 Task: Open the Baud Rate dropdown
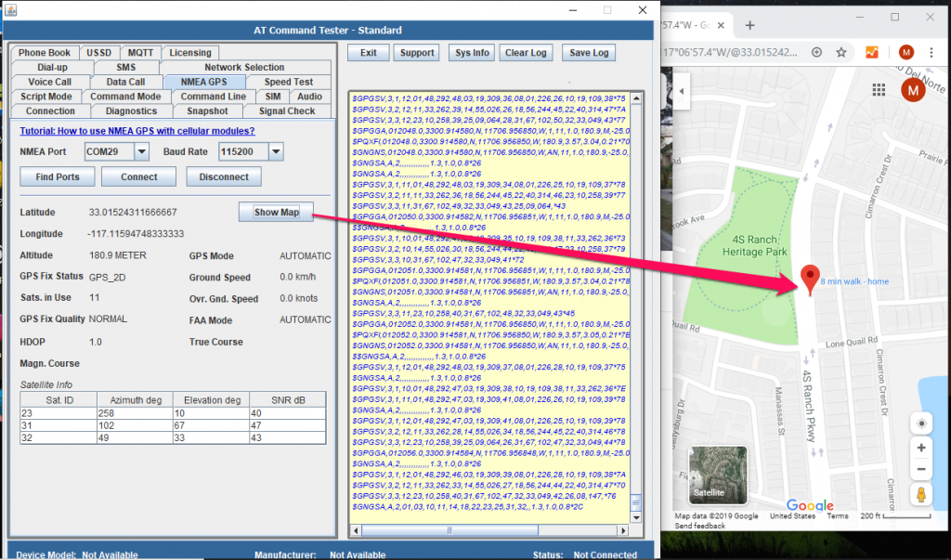(276, 151)
